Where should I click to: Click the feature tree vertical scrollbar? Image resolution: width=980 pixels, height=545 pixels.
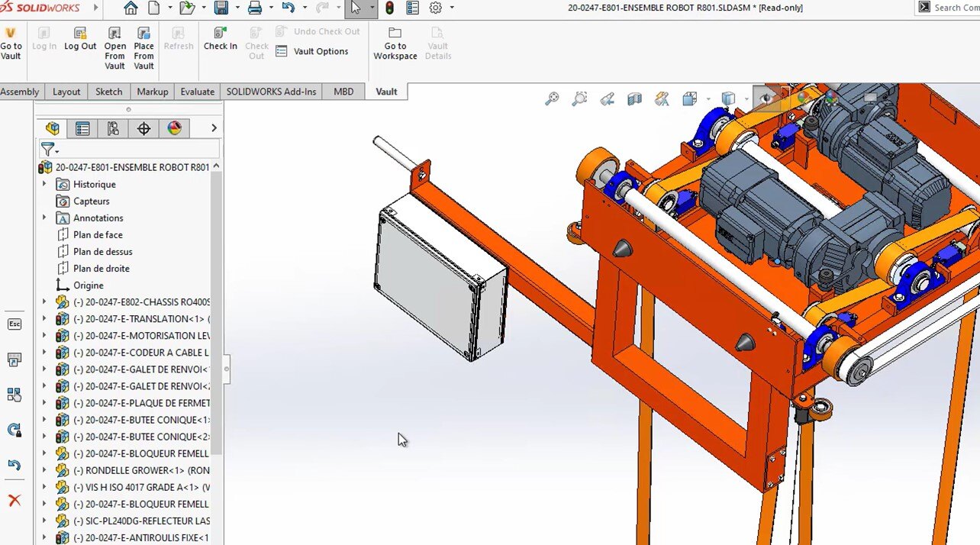point(217,313)
